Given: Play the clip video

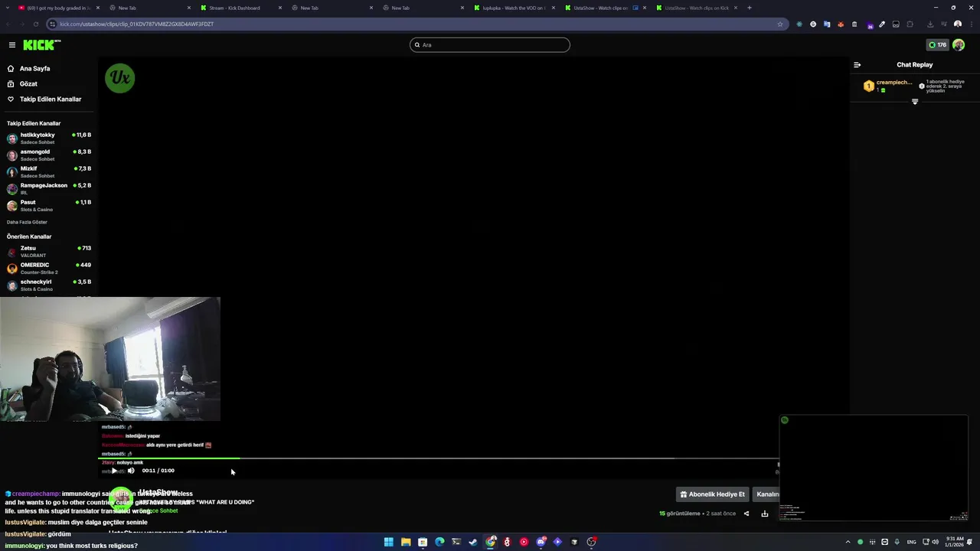Looking at the screenshot, I should 114,471.
